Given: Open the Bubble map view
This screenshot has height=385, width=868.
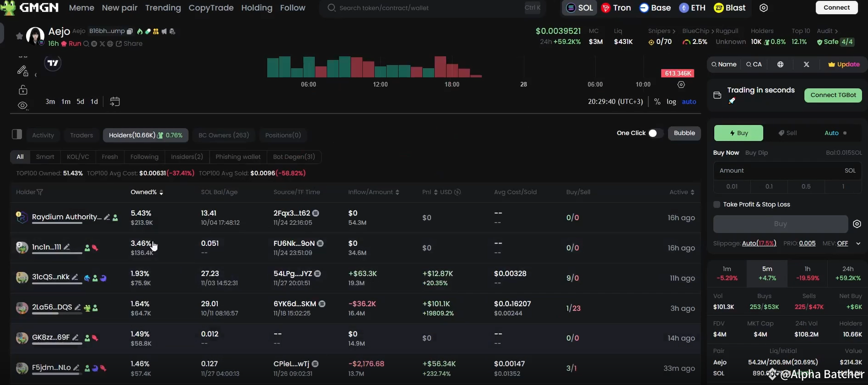Looking at the screenshot, I should pyautogui.click(x=684, y=133).
